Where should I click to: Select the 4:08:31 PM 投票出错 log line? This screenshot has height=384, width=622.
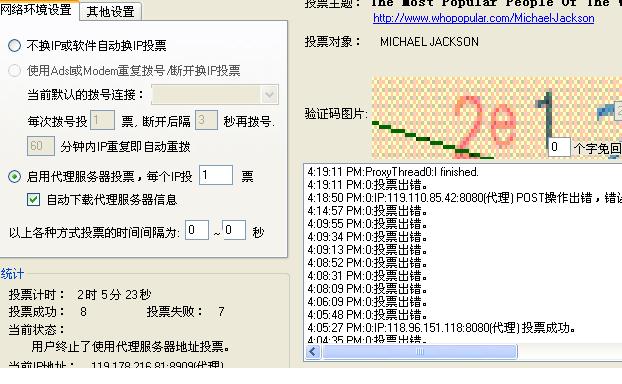(x=367, y=276)
